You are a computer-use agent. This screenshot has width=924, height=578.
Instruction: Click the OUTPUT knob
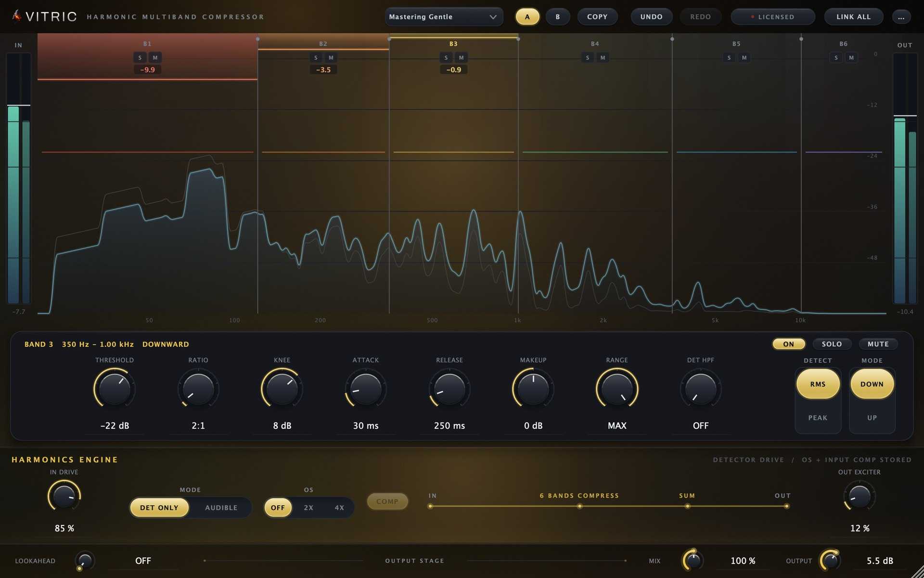click(831, 561)
